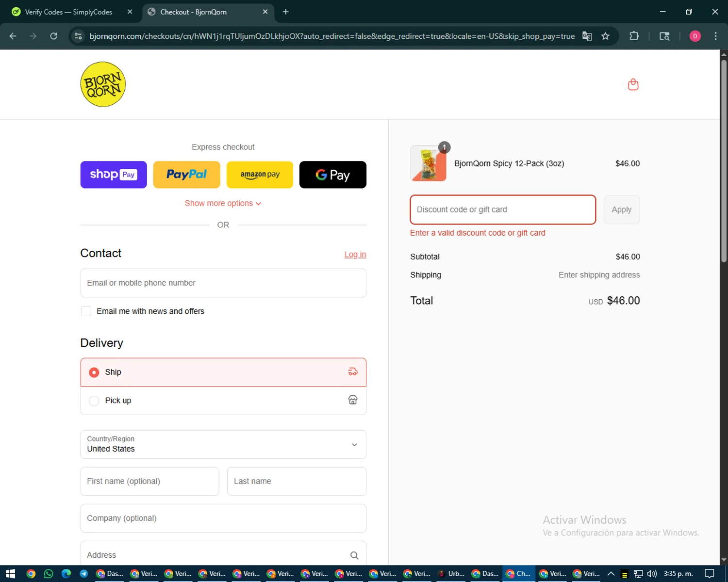Bookmark this page with the star icon
Viewport: 728px width, 582px height.
(x=605, y=36)
